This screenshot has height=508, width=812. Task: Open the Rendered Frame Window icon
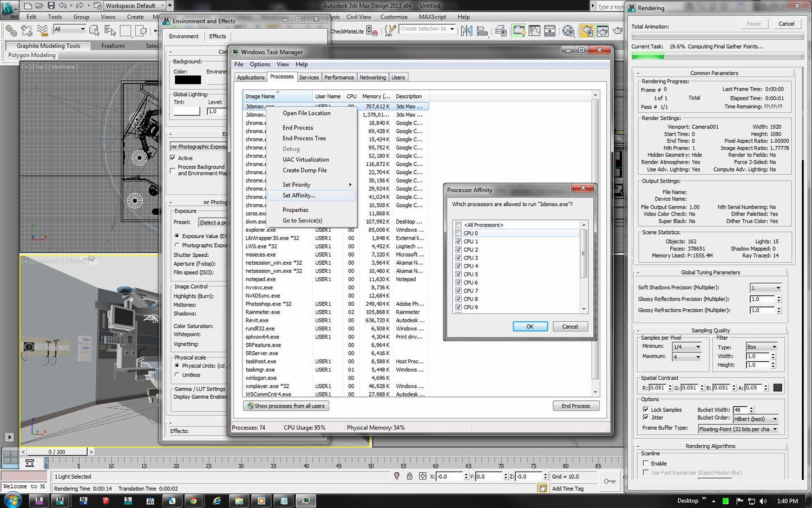click(603, 31)
